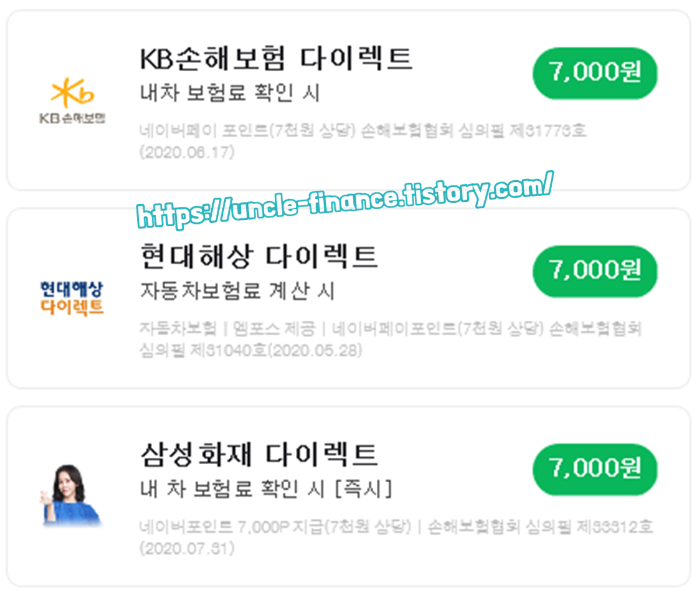Tap the KB손해보험 7,000원 green button
Viewport: 700px width, 596px height.
pos(595,73)
